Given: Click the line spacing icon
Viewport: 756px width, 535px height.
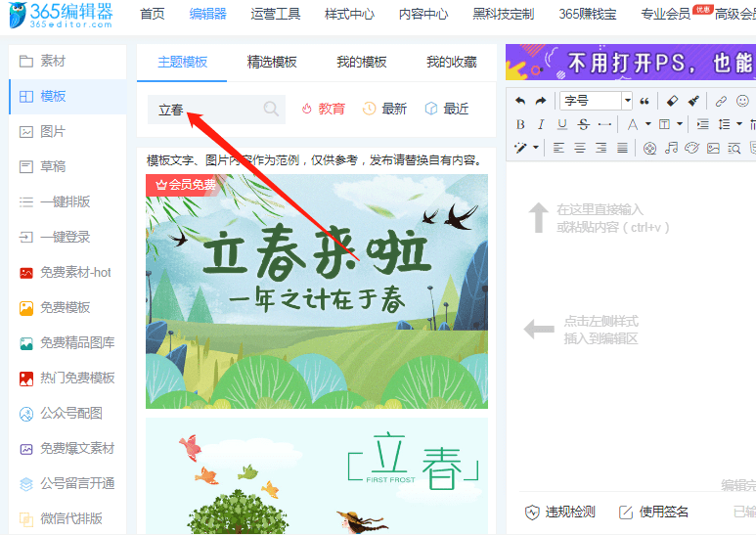Looking at the screenshot, I should [724, 124].
